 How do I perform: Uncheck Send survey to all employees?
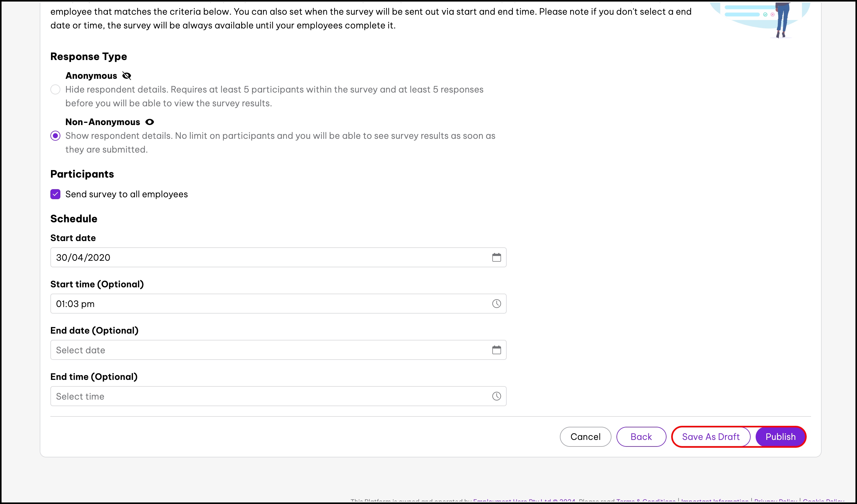tap(55, 194)
